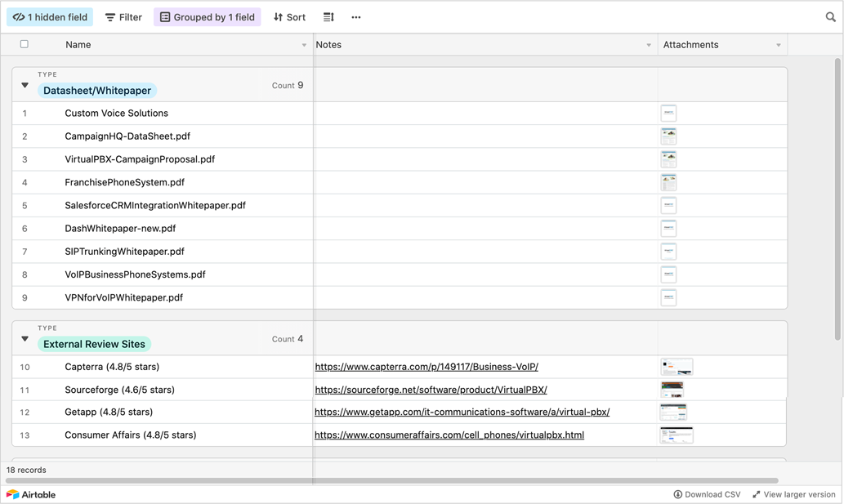Open View larger version

[793, 494]
